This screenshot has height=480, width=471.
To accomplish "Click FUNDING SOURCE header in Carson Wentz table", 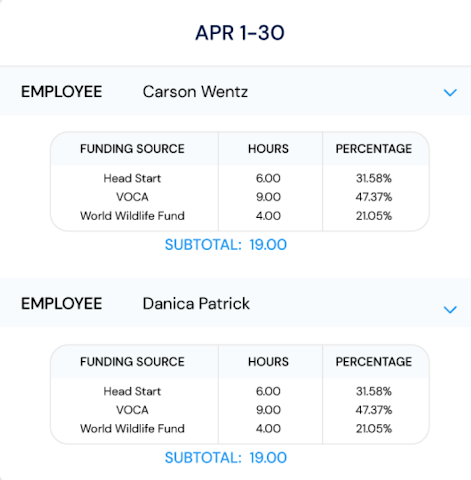I will coord(132,149).
